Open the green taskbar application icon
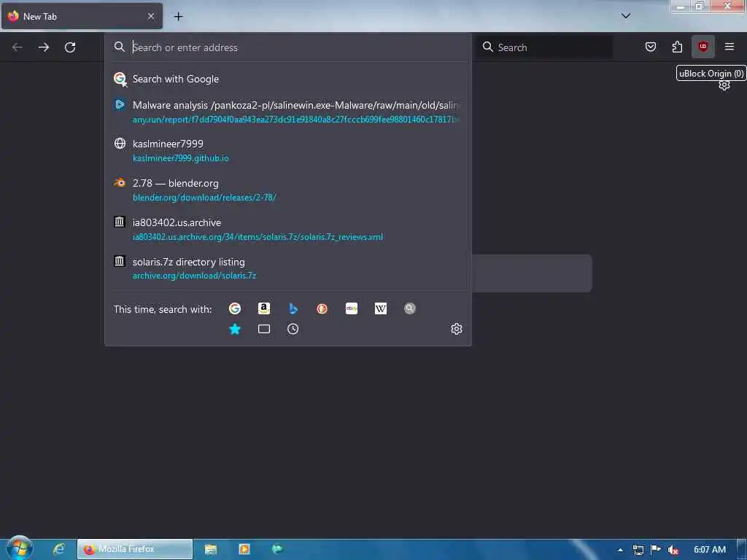The width and height of the screenshot is (747, 560). 277,549
